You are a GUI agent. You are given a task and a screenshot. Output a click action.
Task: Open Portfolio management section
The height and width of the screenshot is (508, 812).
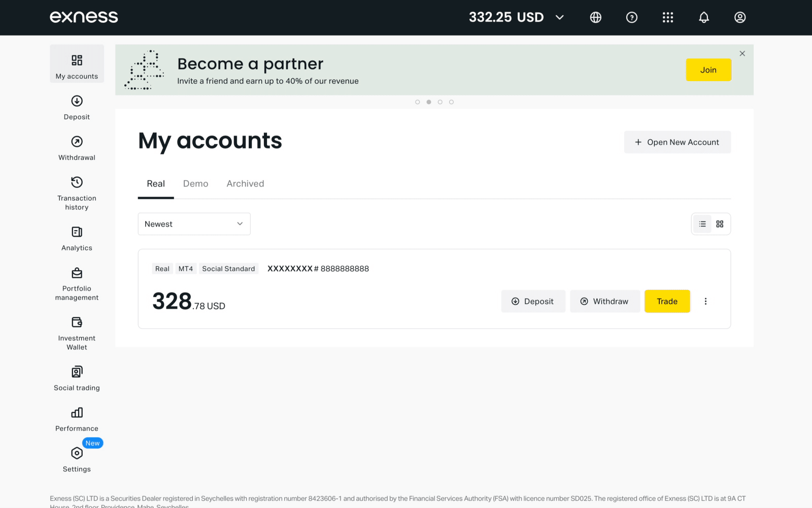(77, 284)
